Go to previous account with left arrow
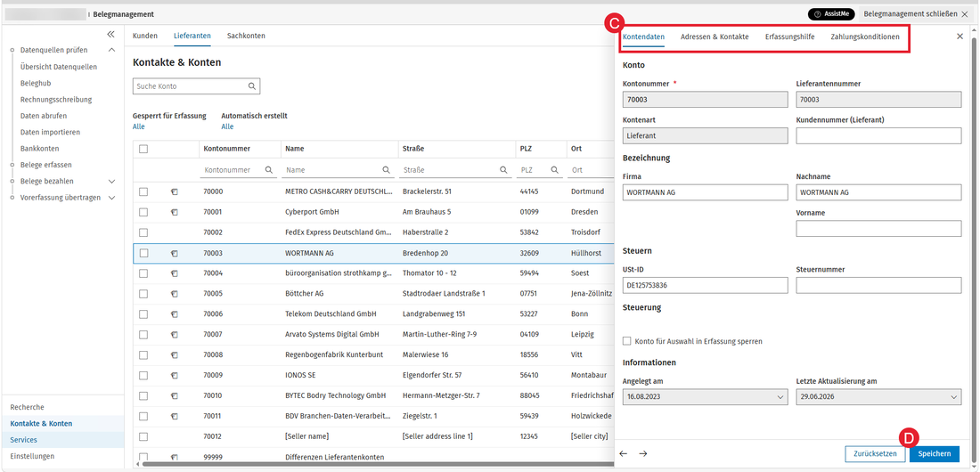This screenshot has height=472, width=980. click(x=623, y=454)
